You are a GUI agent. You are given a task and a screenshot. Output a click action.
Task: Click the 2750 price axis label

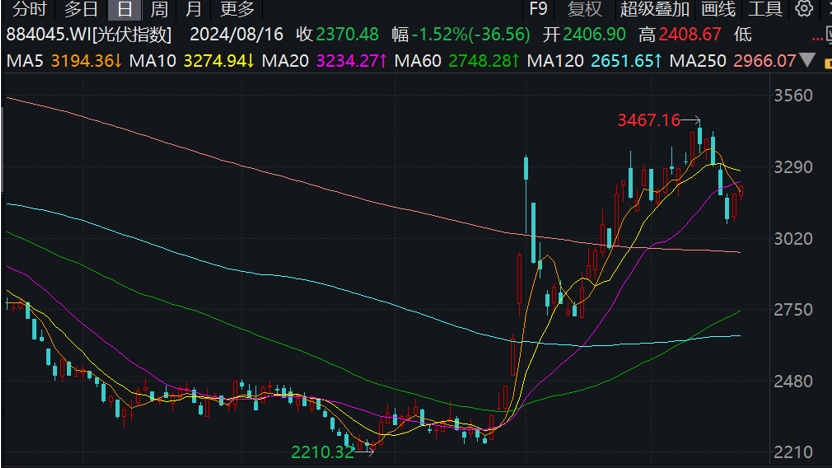(x=793, y=310)
